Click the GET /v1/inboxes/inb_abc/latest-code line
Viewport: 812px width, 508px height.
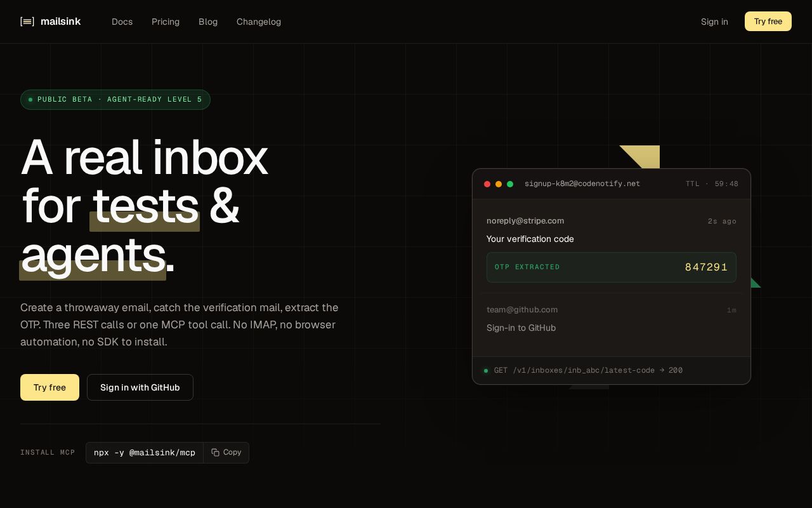coord(588,371)
